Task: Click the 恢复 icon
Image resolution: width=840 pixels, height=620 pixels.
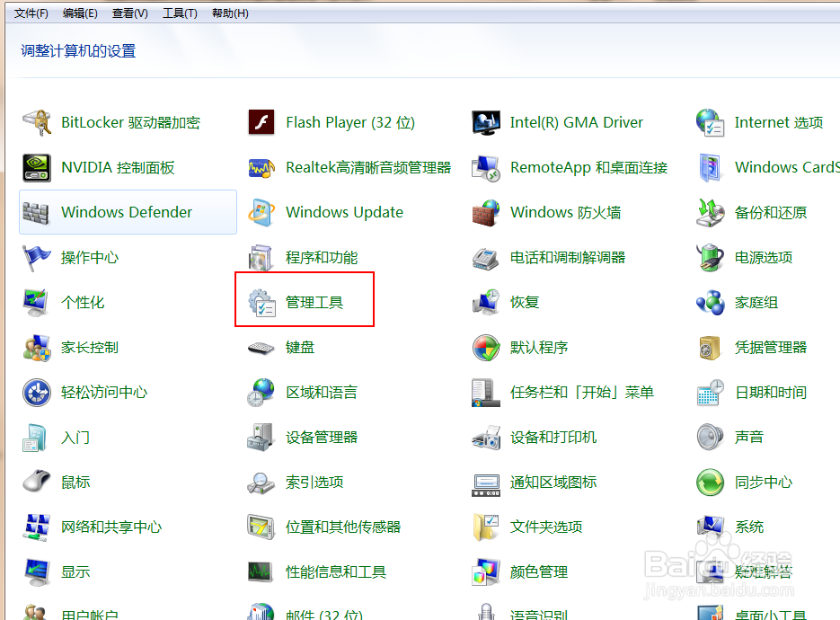Action: (486, 303)
